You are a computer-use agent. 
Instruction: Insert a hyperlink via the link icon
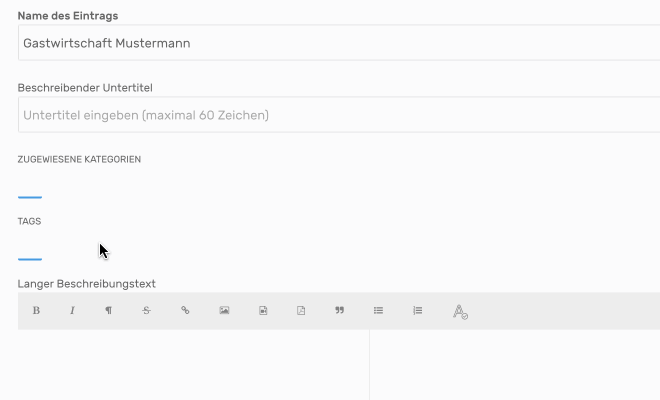tap(185, 311)
